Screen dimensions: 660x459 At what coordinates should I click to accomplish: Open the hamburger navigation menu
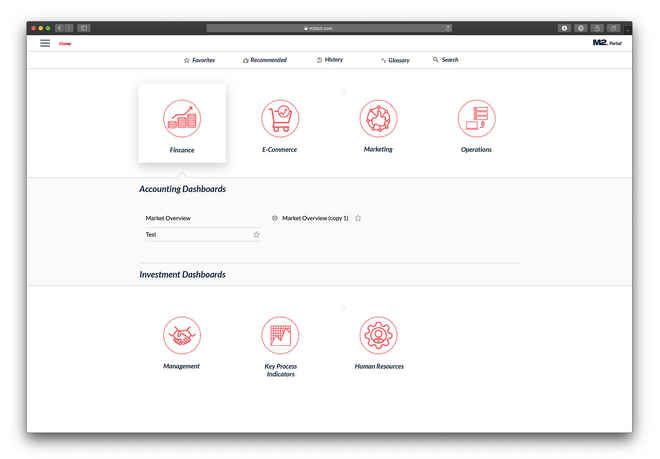(45, 43)
